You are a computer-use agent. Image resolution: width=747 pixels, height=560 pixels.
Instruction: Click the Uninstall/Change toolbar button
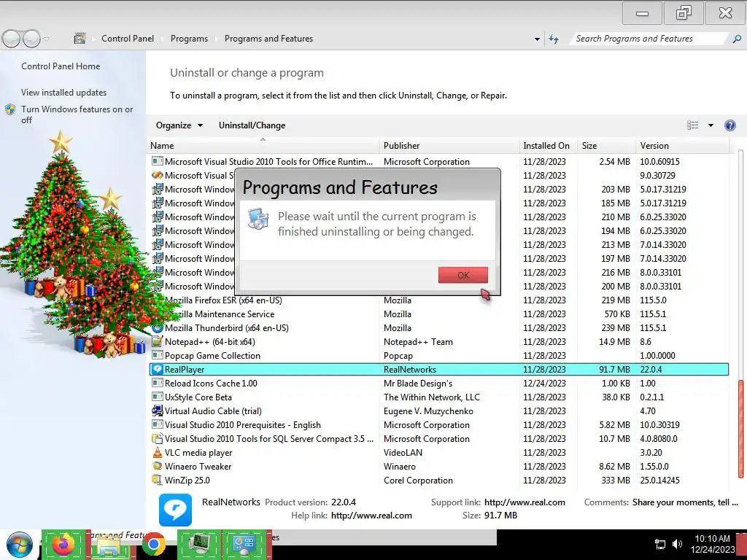252,125
